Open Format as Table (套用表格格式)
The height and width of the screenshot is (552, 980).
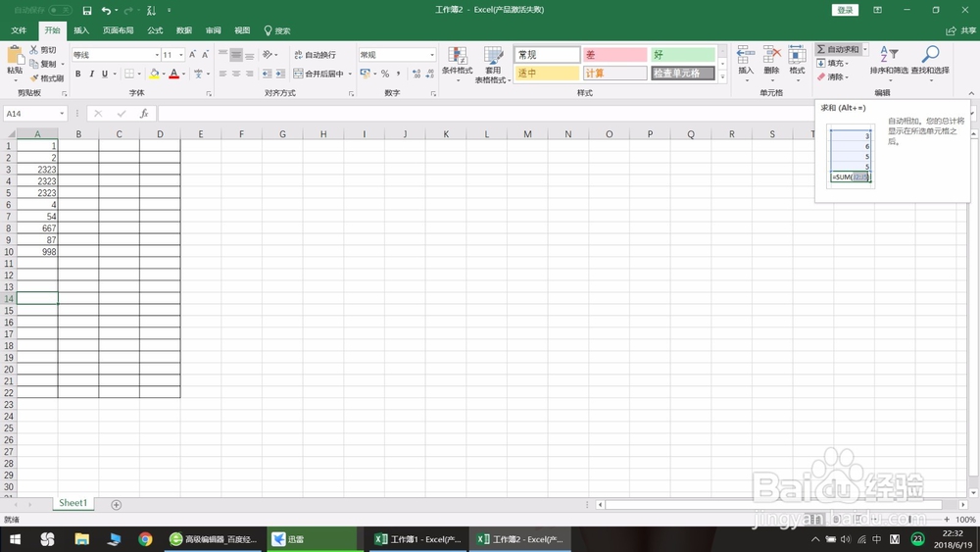[493, 65]
